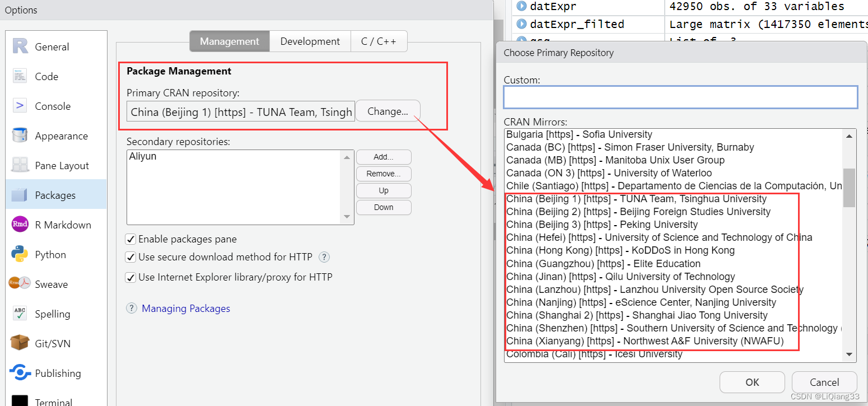Click the Change... repository button
Screen dimensions: 868x406
click(x=388, y=111)
